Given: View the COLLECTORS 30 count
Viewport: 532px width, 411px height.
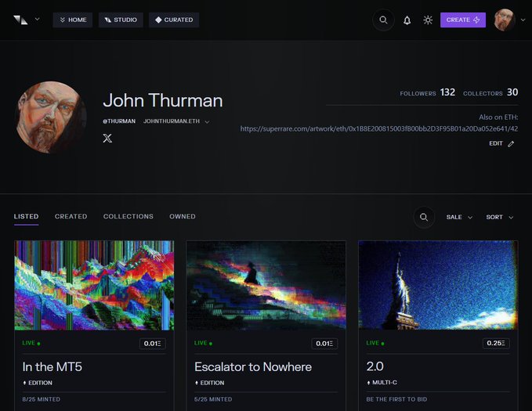Looking at the screenshot, I should tap(490, 92).
